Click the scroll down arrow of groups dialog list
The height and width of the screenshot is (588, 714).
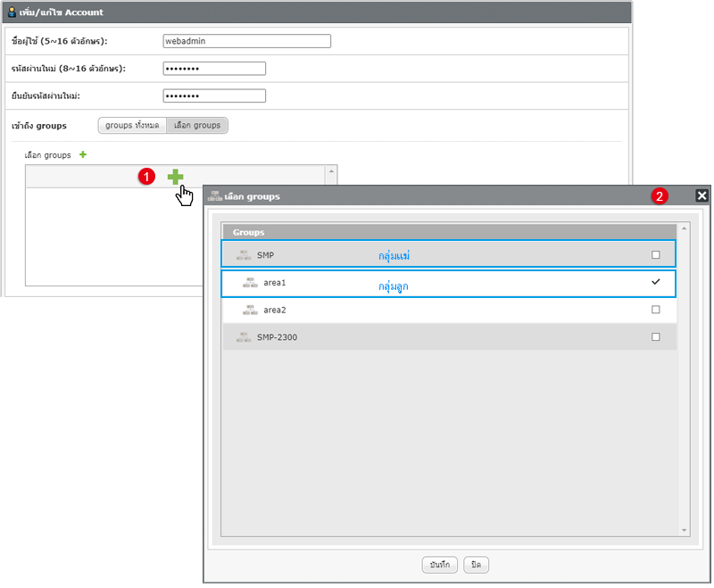point(684,530)
